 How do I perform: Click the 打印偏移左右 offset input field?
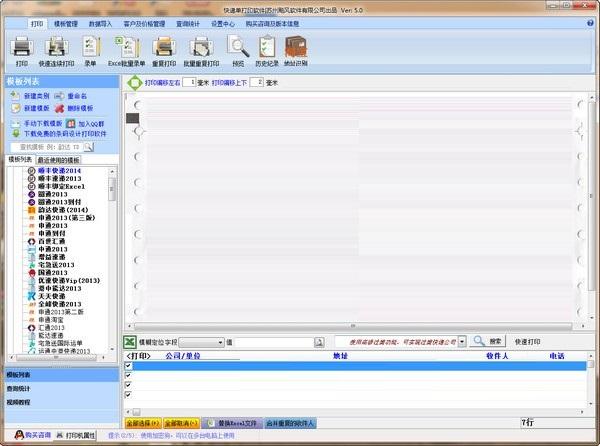[x=190, y=82]
